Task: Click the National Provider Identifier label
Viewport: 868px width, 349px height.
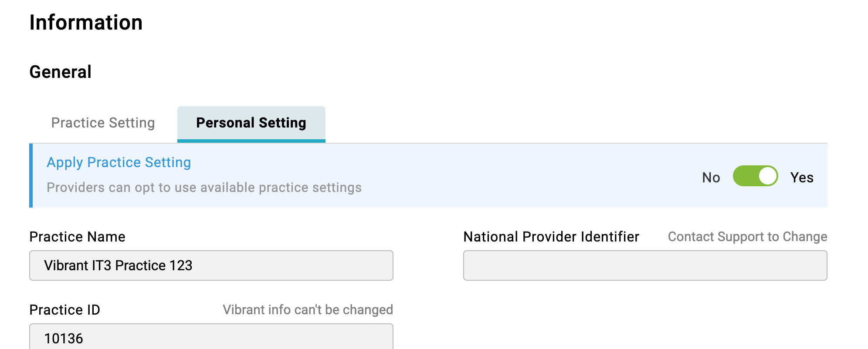Action: [551, 237]
